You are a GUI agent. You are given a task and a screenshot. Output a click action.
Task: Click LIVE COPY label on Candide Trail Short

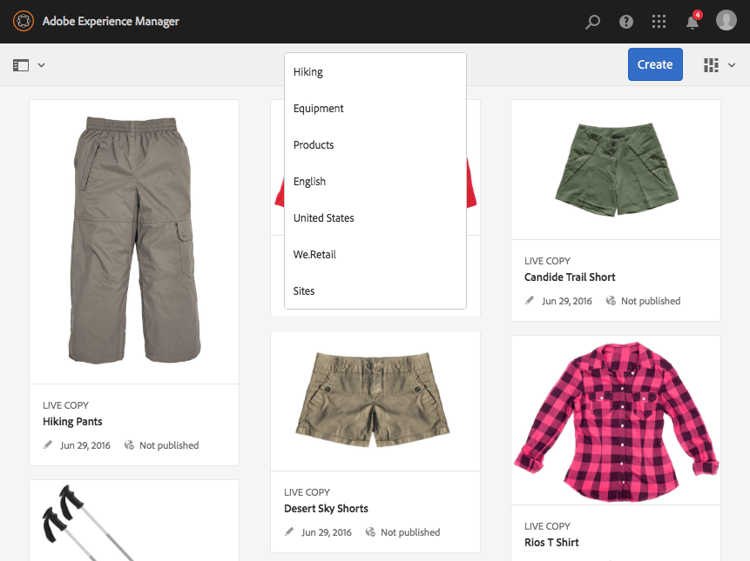point(547,261)
